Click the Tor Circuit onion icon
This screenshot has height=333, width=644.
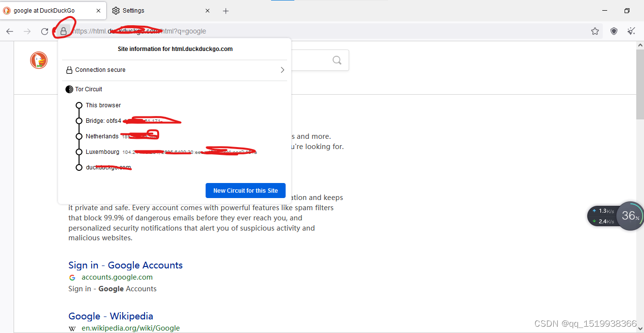[x=69, y=89]
